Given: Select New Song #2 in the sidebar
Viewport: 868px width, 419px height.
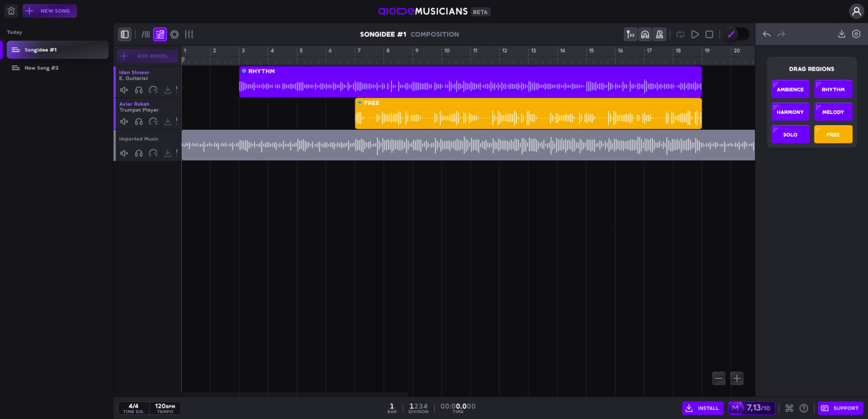Looking at the screenshot, I should click(41, 68).
